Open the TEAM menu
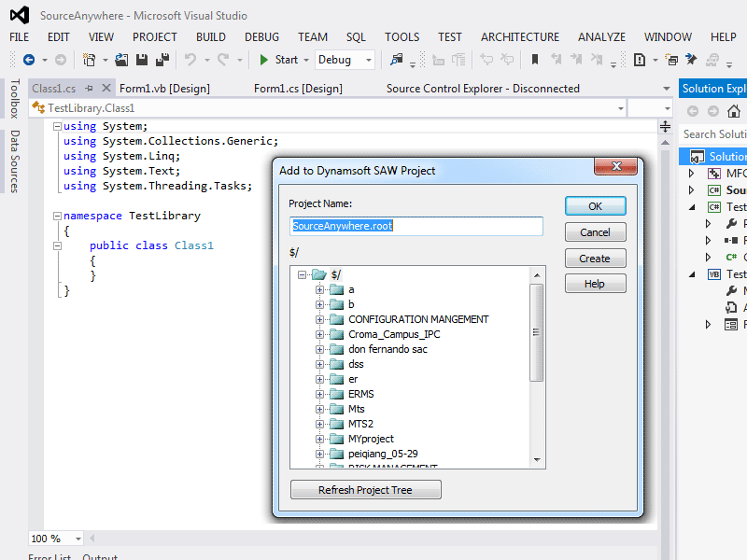The height and width of the screenshot is (560, 747). (x=313, y=37)
